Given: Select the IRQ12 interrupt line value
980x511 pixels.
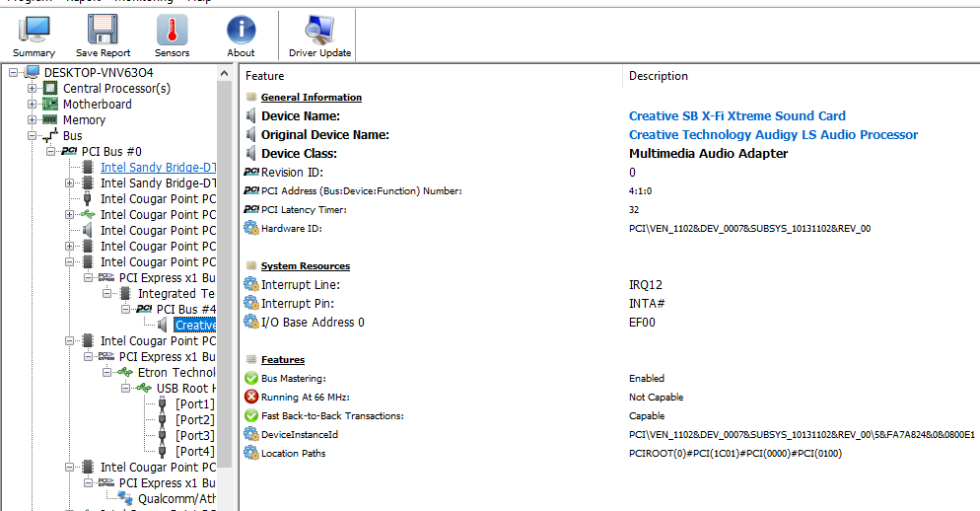Looking at the screenshot, I should tap(646, 284).
